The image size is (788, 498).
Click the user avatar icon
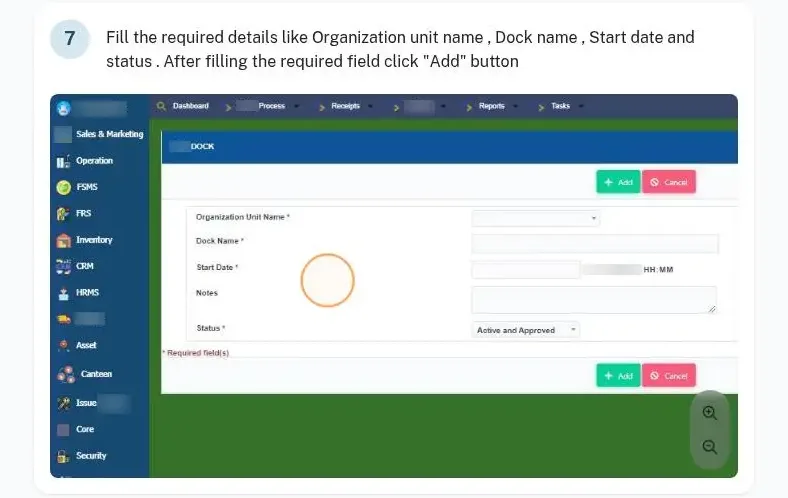64,108
